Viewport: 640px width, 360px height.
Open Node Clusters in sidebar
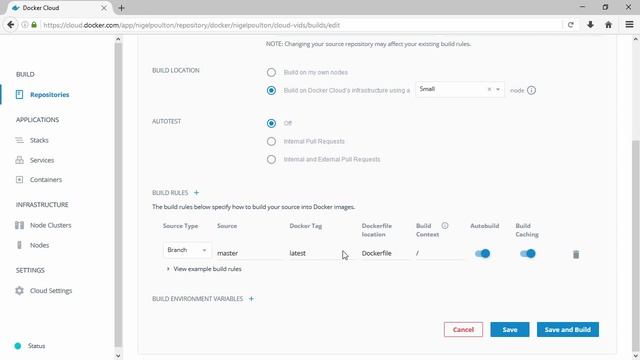click(51, 225)
